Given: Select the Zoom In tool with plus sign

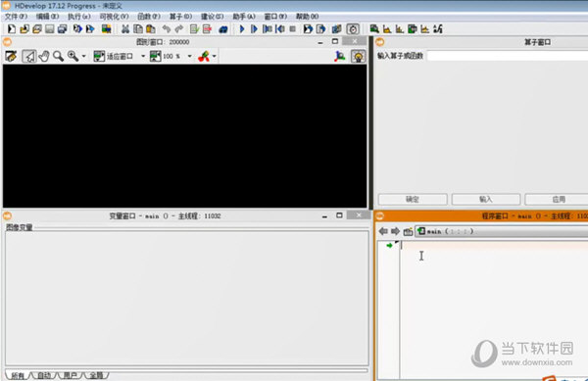Looking at the screenshot, I should coord(73,56).
